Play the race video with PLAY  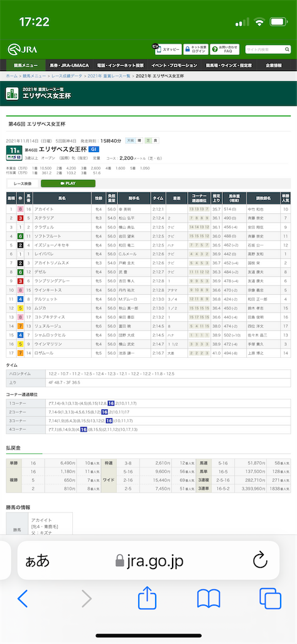tap(68, 183)
